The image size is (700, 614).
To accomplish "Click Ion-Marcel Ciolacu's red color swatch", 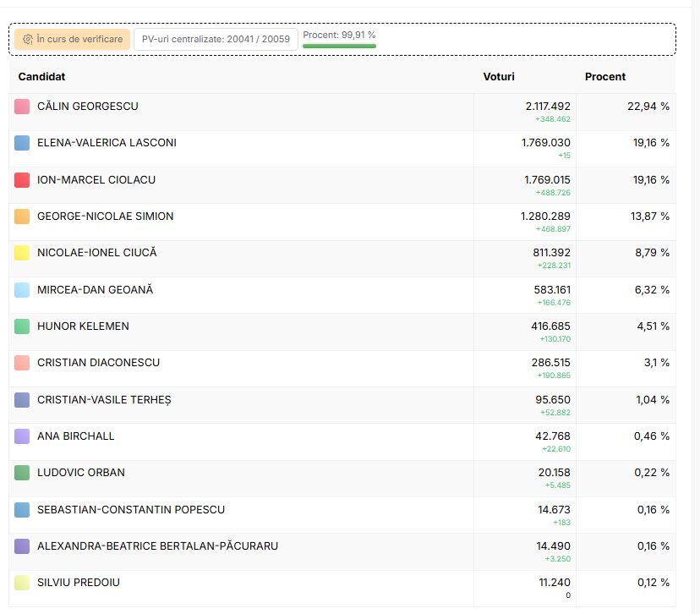I will pyautogui.click(x=22, y=180).
